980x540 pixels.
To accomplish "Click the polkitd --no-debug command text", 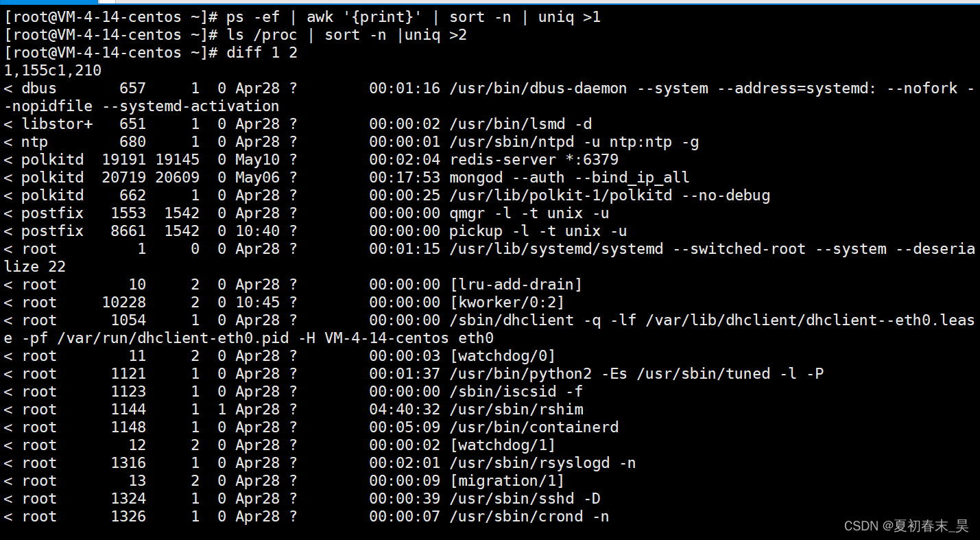I will (x=610, y=195).
